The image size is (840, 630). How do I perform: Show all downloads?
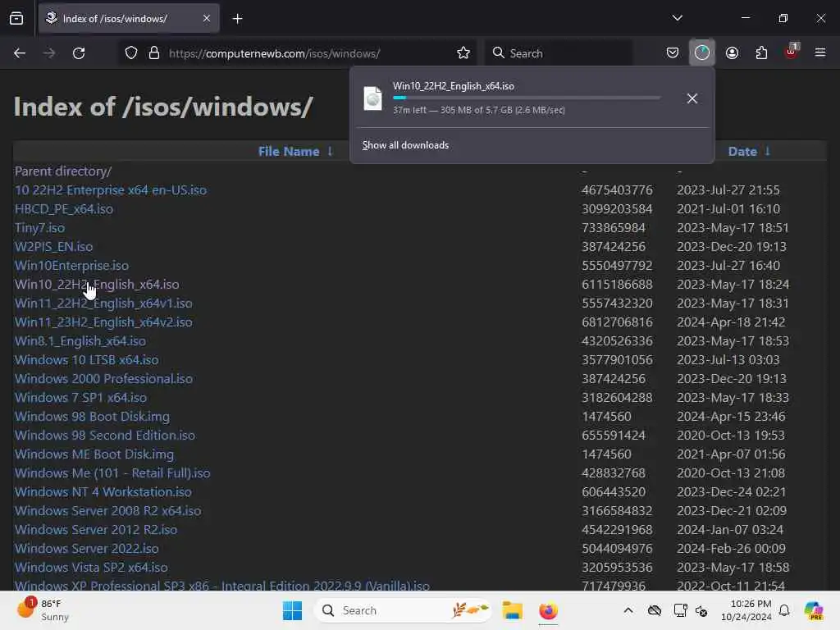405,145
